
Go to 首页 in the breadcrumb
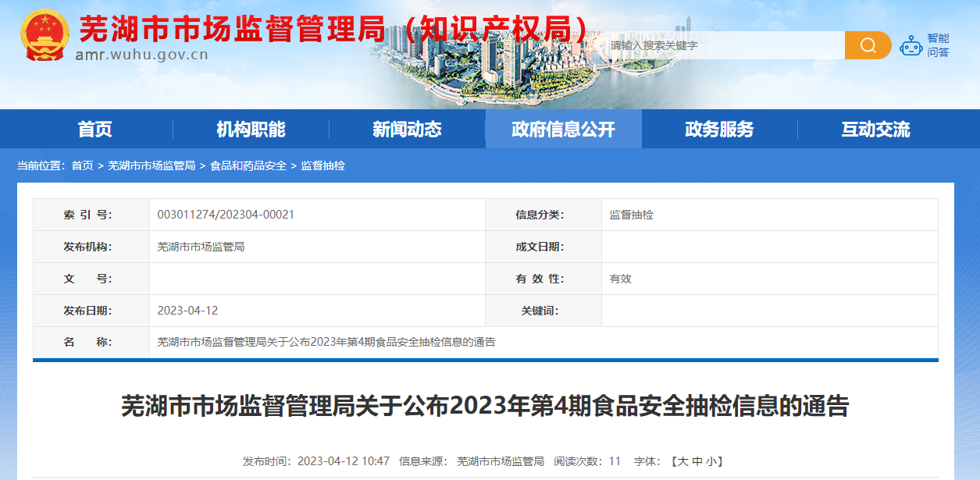[82, 165]
